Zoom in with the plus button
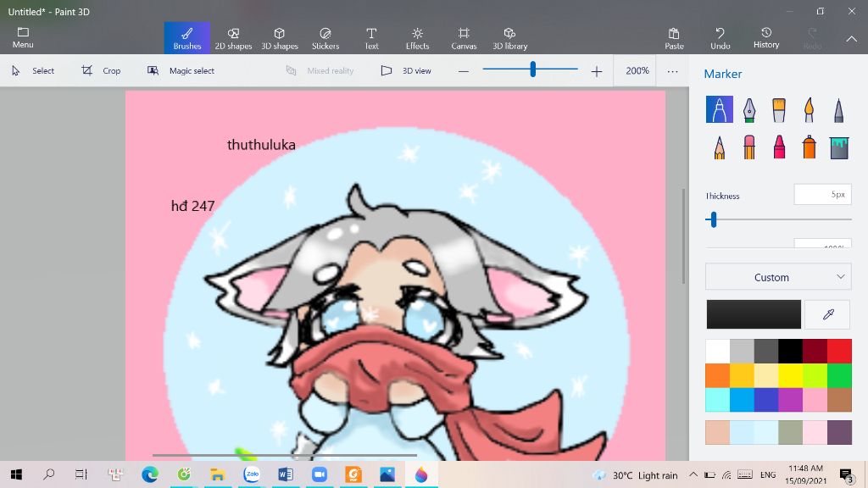This screenshot has width=868, height=488. [x=596, y=71]
